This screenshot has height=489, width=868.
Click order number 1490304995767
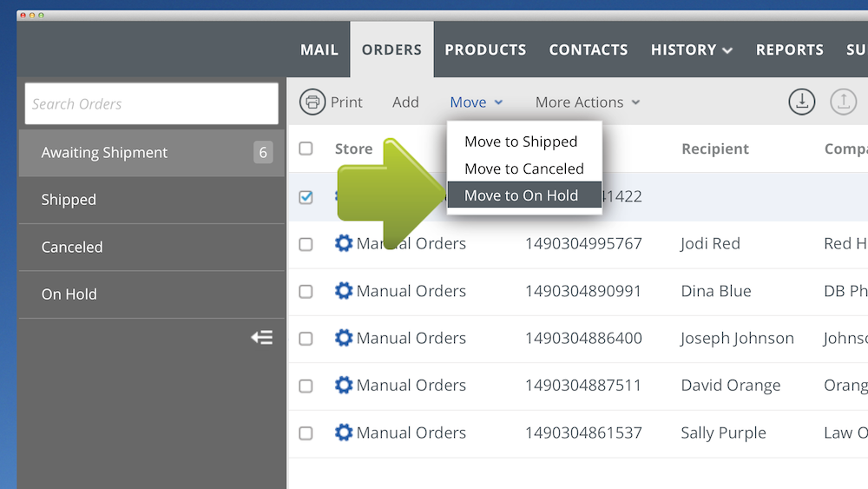pos(583,243)
